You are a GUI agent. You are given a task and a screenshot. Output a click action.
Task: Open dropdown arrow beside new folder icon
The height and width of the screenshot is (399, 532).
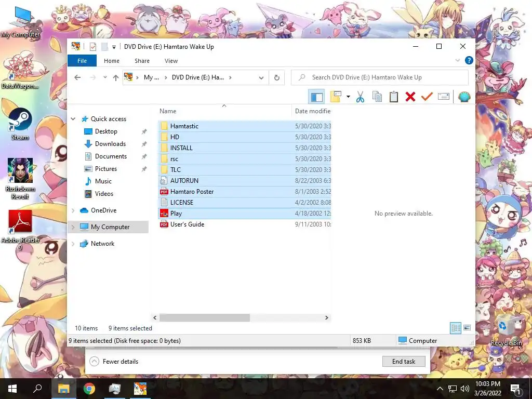point(348,97)
